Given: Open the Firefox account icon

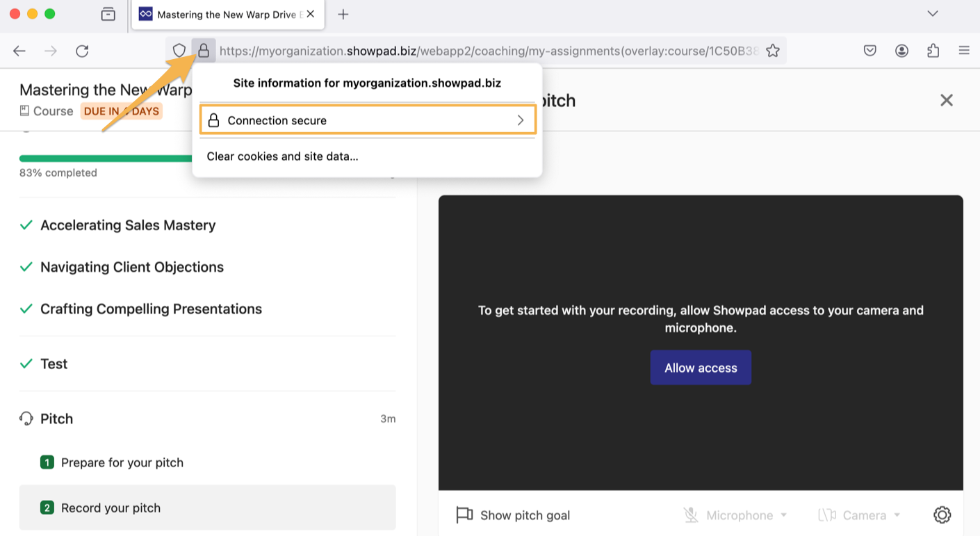Looking at the screenshot, I should point(901,50).
